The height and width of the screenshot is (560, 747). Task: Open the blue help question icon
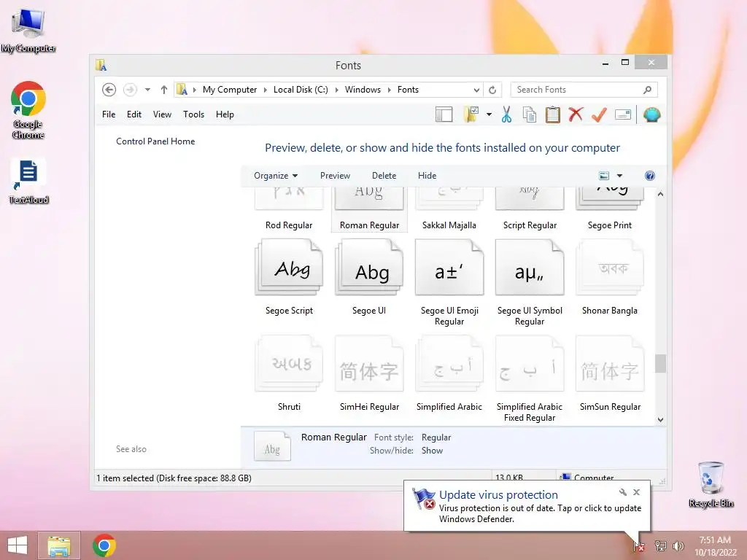click(650, 176)
